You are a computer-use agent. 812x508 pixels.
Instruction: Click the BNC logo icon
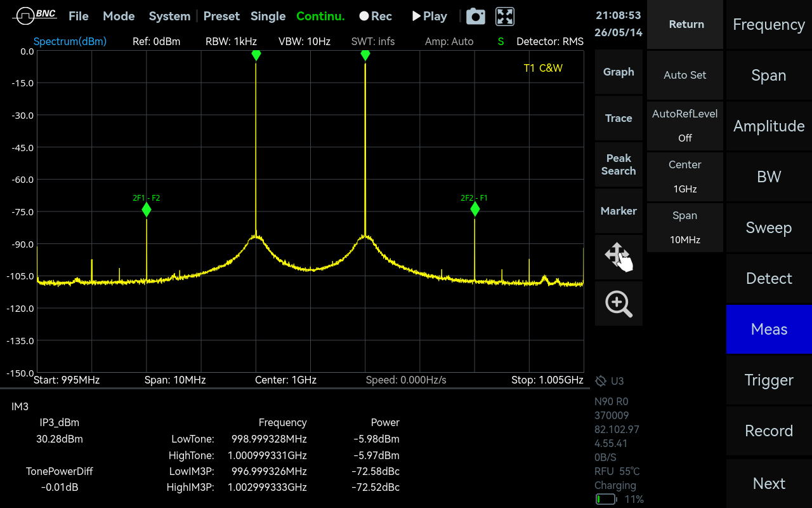pos(34,15)
